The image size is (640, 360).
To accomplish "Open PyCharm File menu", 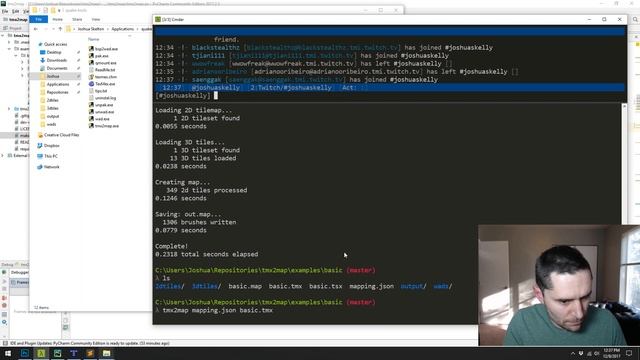I will pos(5,11).
